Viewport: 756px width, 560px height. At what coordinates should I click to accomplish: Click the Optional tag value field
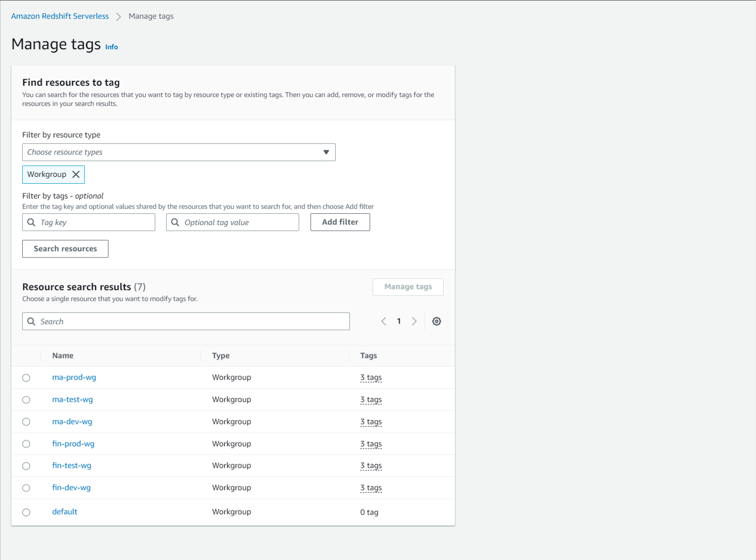pyautogui.click(x=238, y=223)
